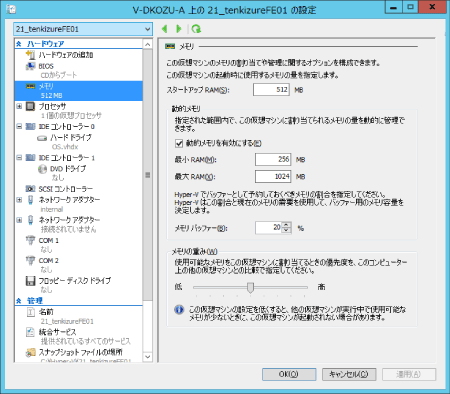Click the Memory Buffer field showing 20

click(x=269, y=228)
